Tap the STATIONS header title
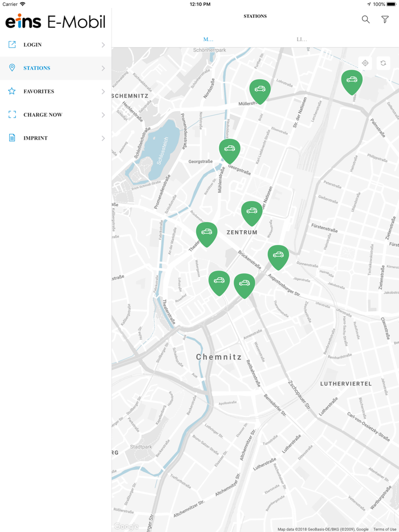This screenshot has height=532, width=399. pyautogui.click(x=255, y=16)
